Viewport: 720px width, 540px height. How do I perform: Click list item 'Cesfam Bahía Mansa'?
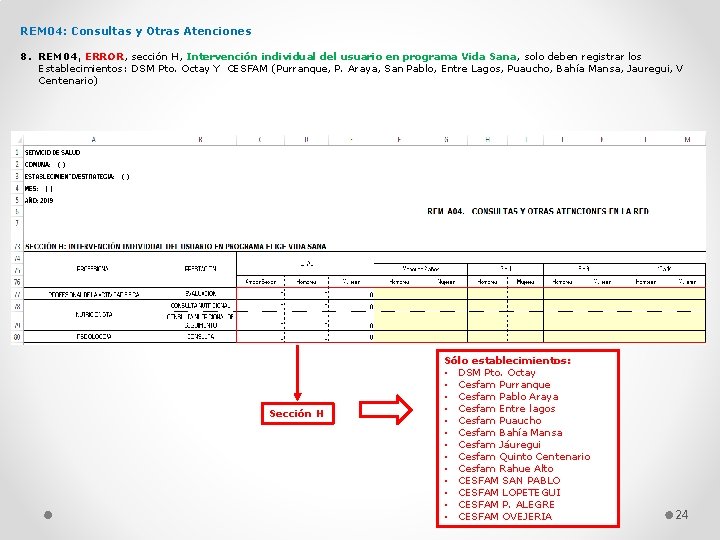coord(510,432)
